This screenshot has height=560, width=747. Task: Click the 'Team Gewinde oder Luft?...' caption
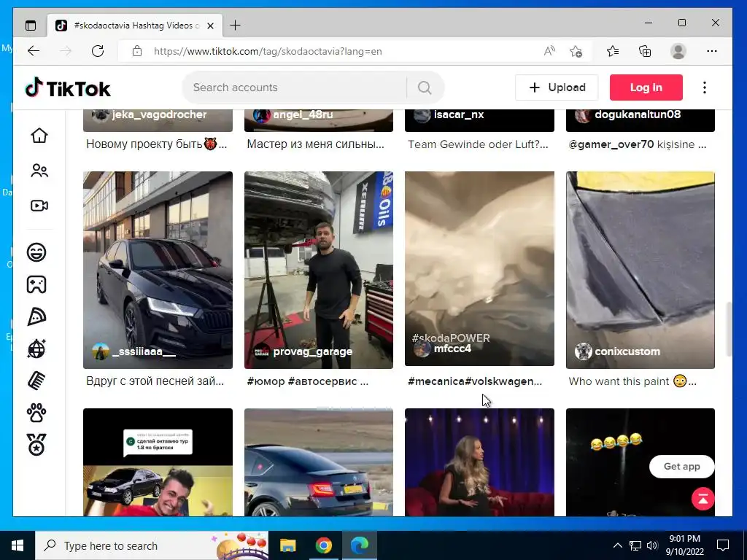[478, 144]
